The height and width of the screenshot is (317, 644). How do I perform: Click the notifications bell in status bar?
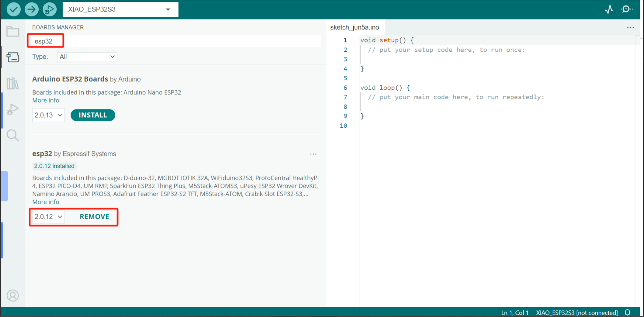click(628, 313)
